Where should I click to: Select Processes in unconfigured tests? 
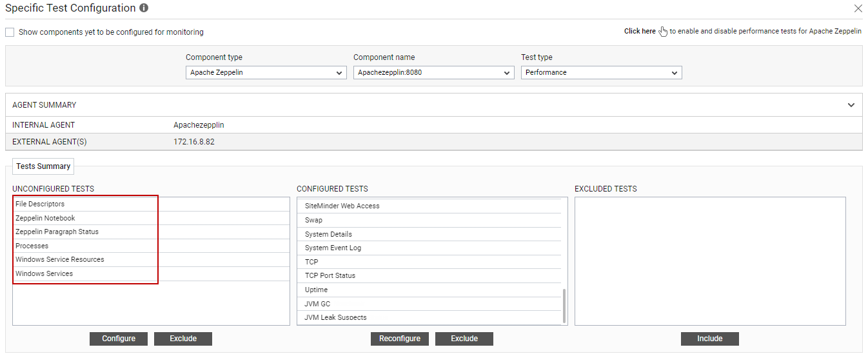[x=151, y=246]
